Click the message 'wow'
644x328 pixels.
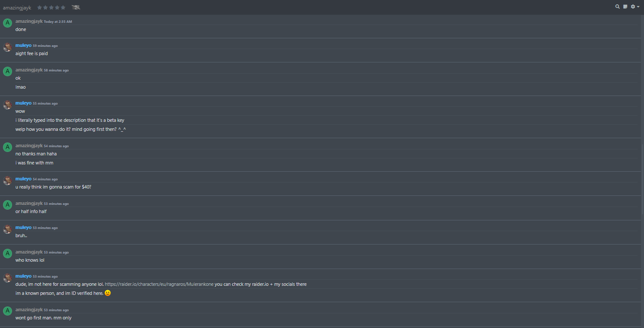20,111
